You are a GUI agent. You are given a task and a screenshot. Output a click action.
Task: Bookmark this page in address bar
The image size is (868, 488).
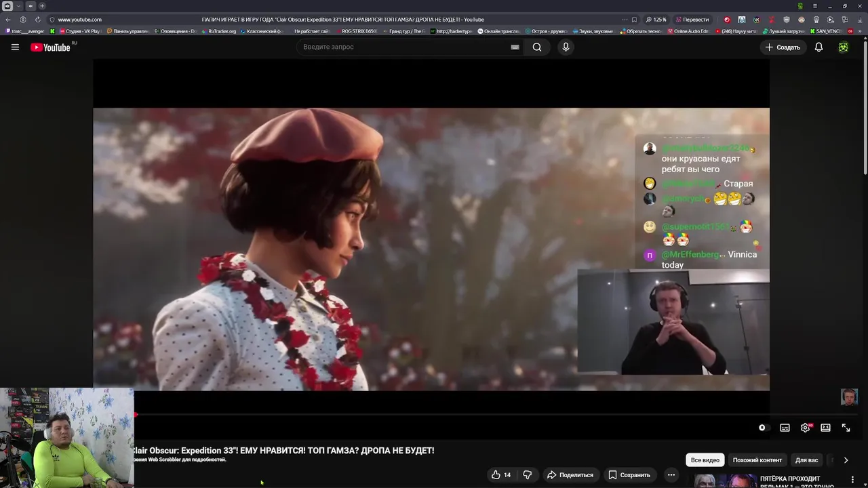coord(634,20)
